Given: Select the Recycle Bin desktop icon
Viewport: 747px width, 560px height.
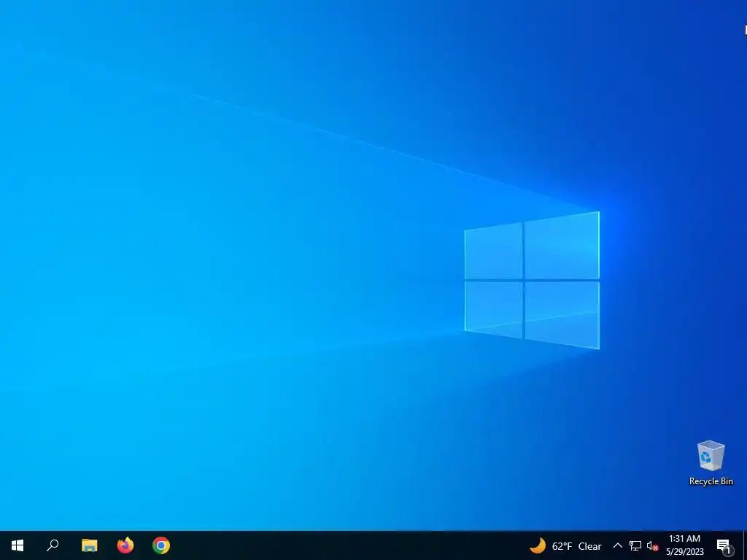Looking at the screenshot, I should [711, 463].
